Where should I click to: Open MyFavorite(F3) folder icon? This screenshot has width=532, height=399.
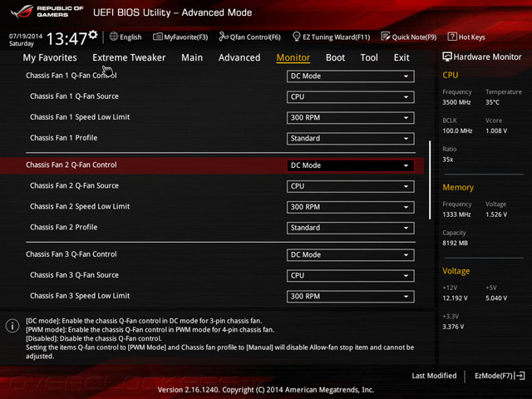(157, 37)
